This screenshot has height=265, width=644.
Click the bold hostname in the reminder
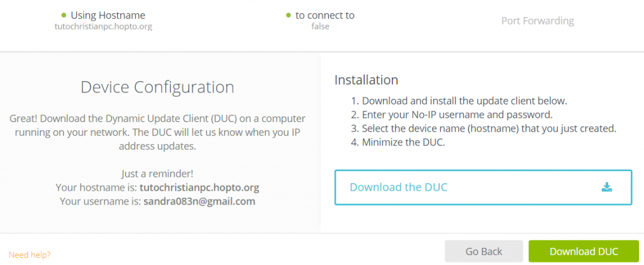(201, 188)
